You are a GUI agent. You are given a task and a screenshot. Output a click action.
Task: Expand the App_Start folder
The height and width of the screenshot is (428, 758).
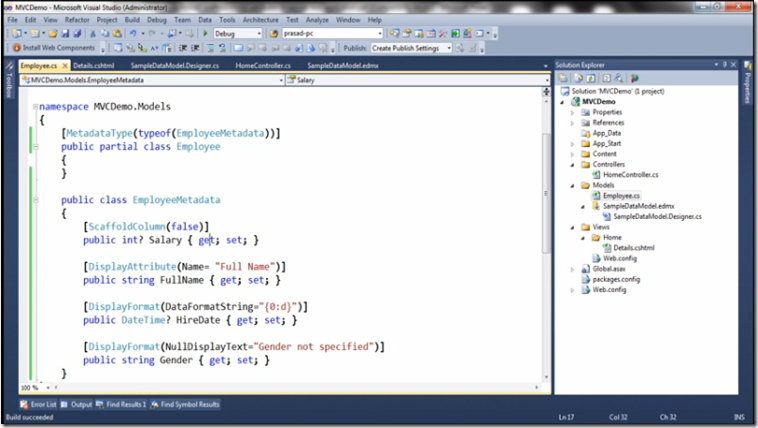tap(572, 144)
